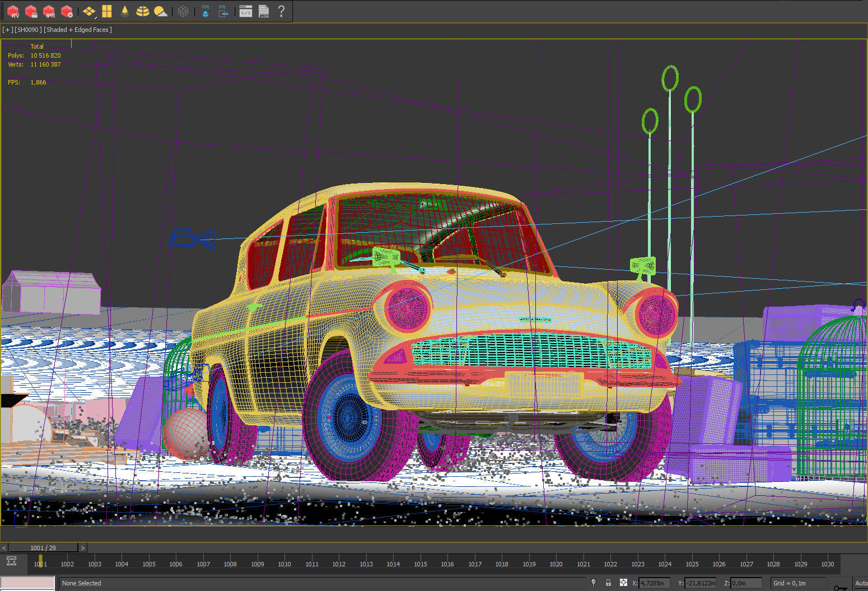Click the Redshift render frame clapperboard icon
Viewport: 868px width, 591px height.
click(x=31, y=11)
